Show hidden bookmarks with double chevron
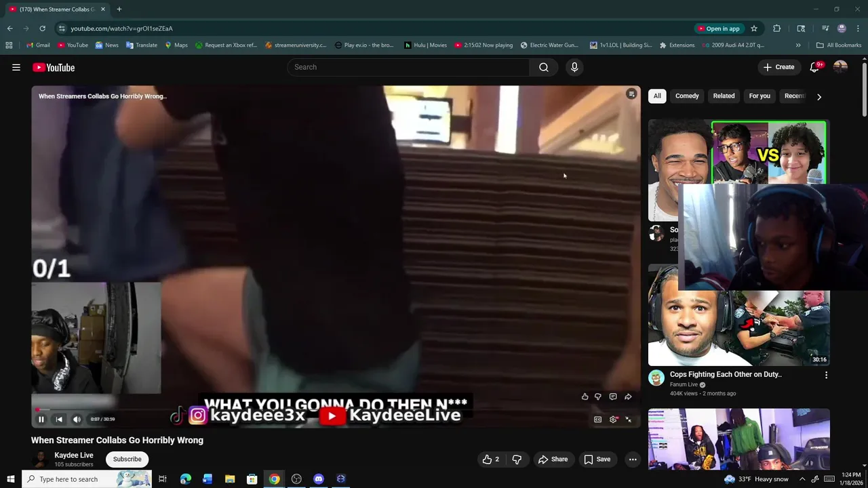 click(x=798, y=45)
